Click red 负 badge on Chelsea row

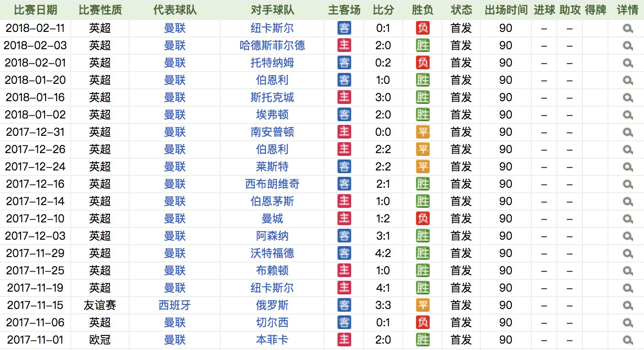422,322
